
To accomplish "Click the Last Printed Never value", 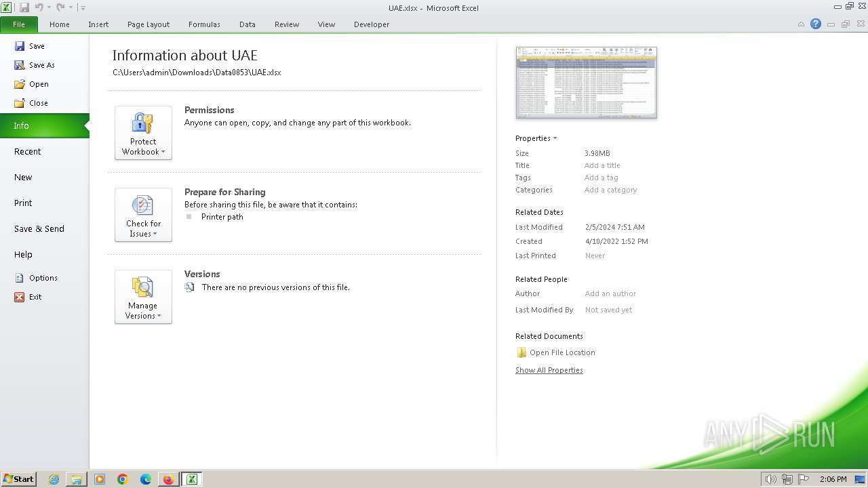I will point(595,256).
